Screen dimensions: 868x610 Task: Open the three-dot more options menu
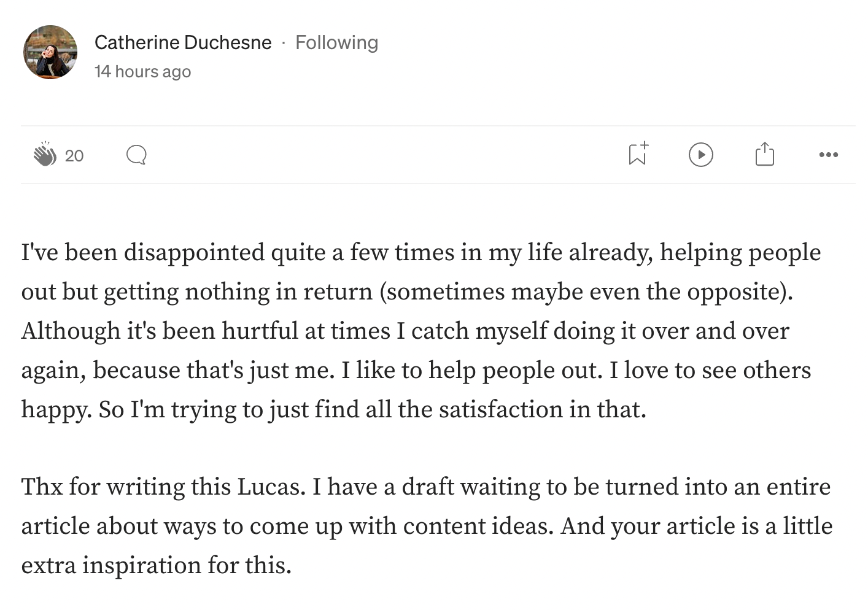(828, 155)
